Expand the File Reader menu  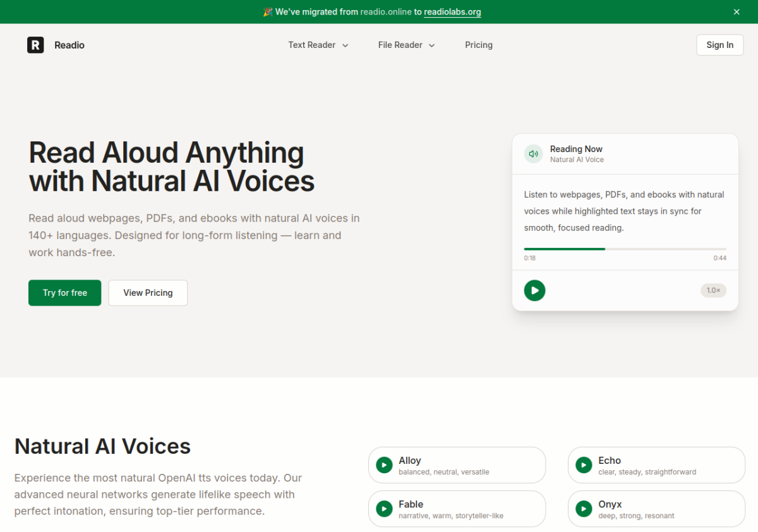tap(407, 45)
